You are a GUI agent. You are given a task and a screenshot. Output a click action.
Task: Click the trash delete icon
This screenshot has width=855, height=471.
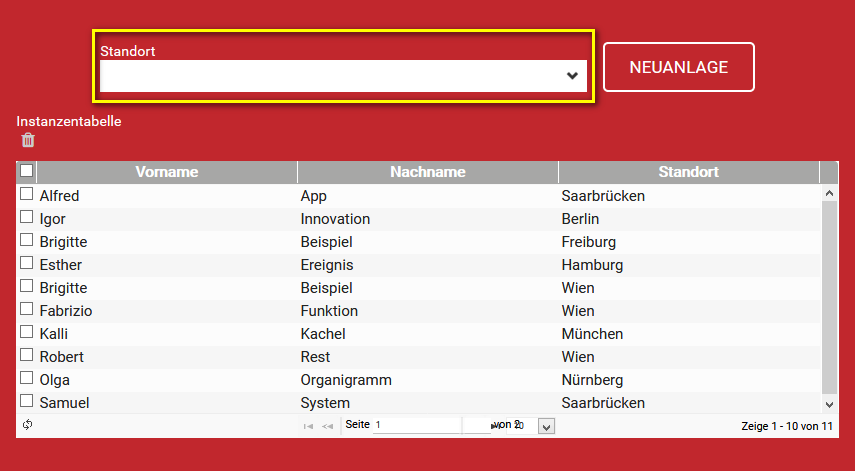point(28,141)
